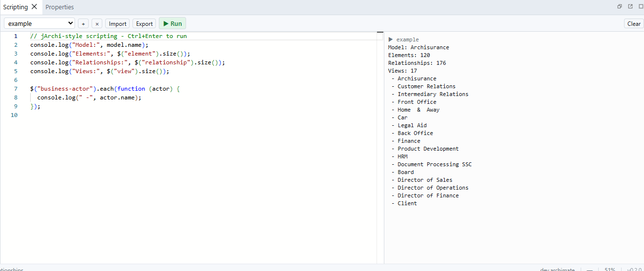Click the console.log actor.name code line
The height and width of the screenshot is (271, 644).
click(x=89, y=97)
